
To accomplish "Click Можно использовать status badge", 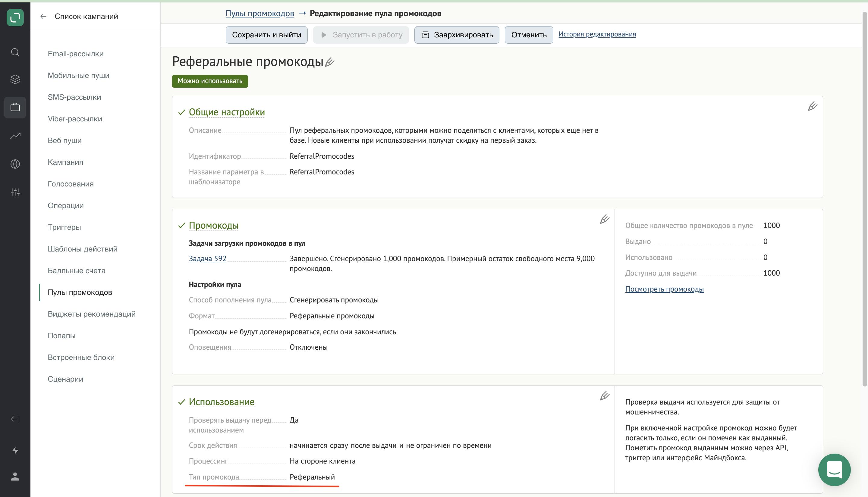I will [x=210, y=81].
